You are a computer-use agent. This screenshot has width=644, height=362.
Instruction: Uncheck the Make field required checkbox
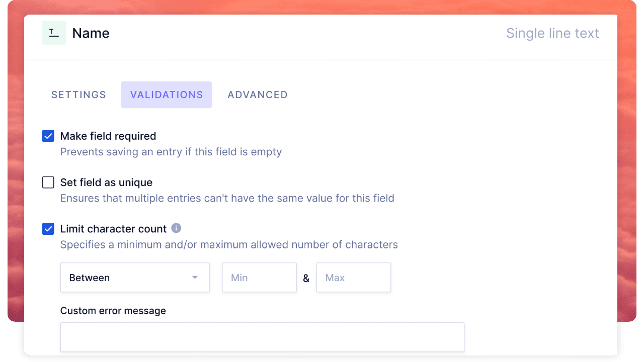point(48,136)
